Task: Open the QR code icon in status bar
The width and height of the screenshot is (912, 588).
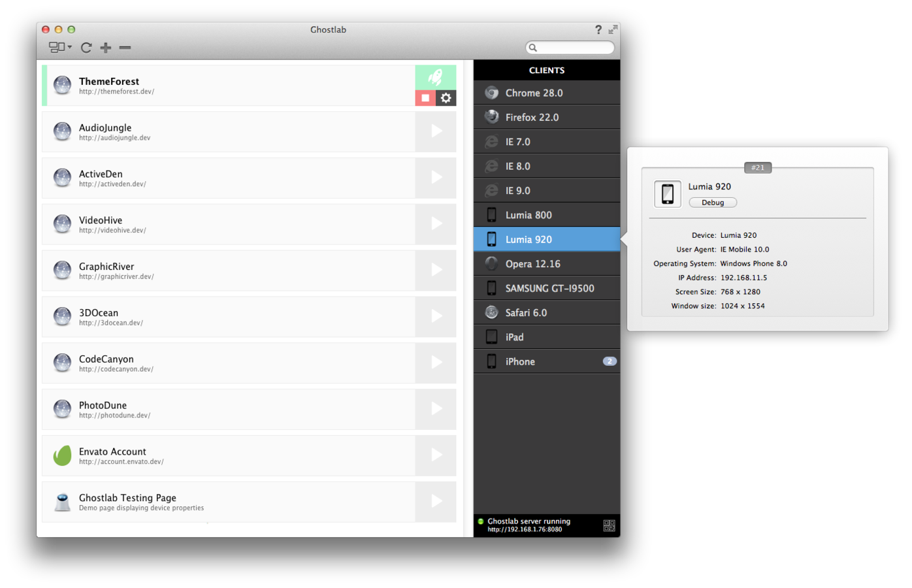Action: coord(610,526)
